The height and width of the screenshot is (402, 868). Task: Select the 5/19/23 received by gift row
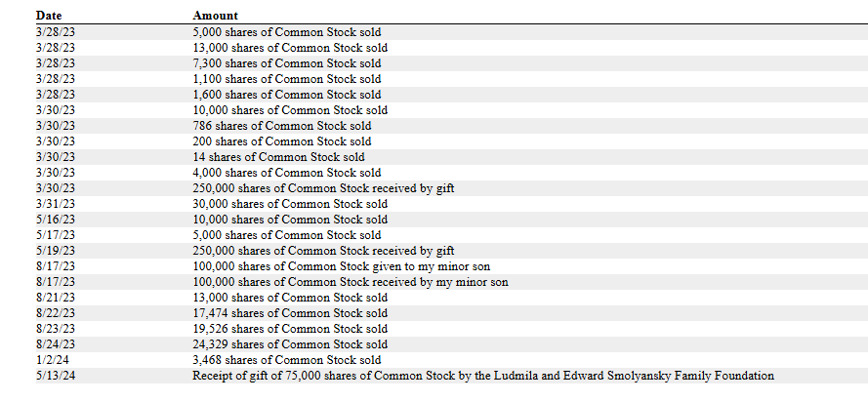[323, 251]
